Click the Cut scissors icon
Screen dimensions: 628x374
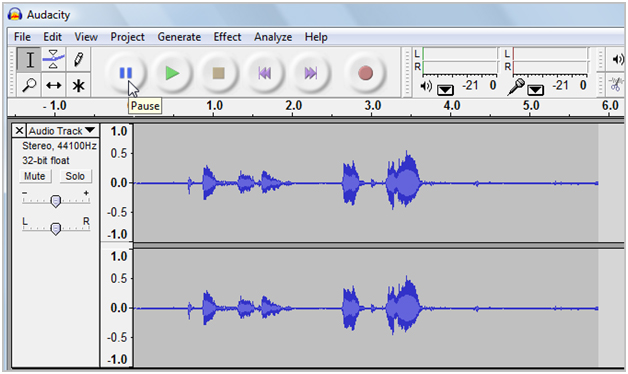point(616,84)
